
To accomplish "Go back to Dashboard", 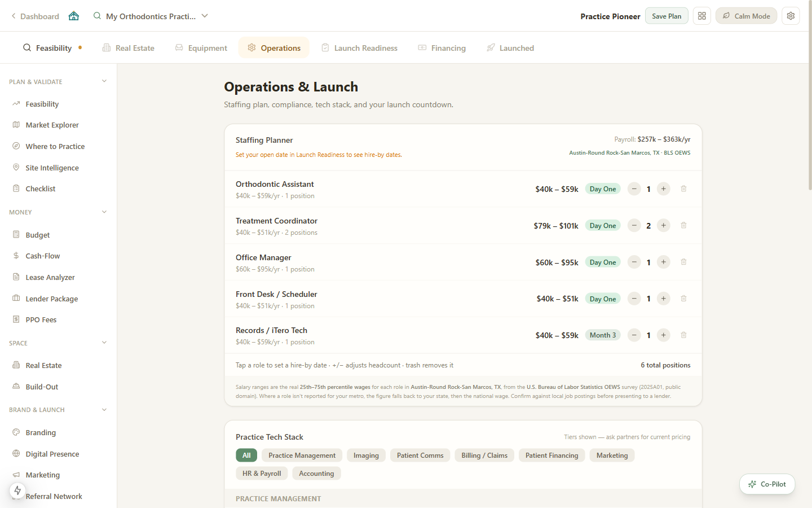I will (x=35, y=16).
